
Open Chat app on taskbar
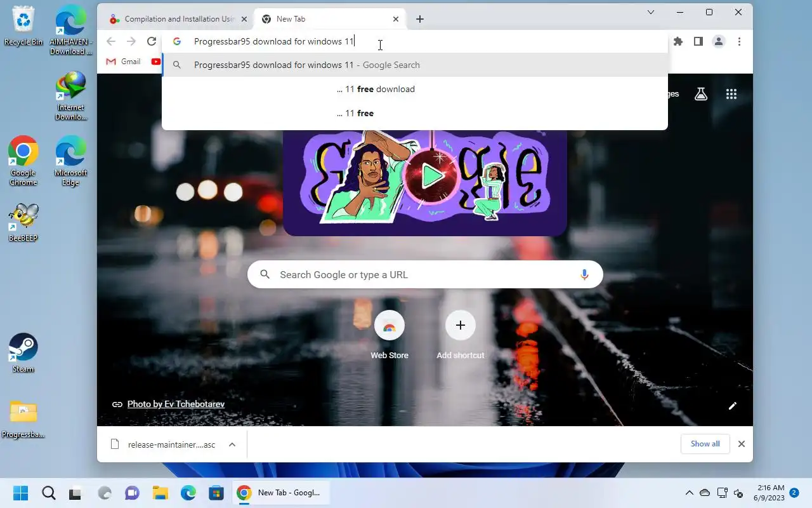132,493
